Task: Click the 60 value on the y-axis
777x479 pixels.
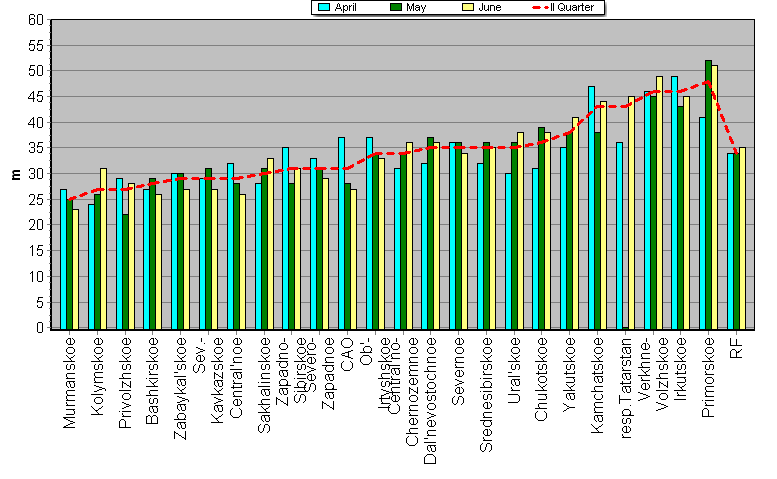Action: pyautogui.click(x=36, y=20)
